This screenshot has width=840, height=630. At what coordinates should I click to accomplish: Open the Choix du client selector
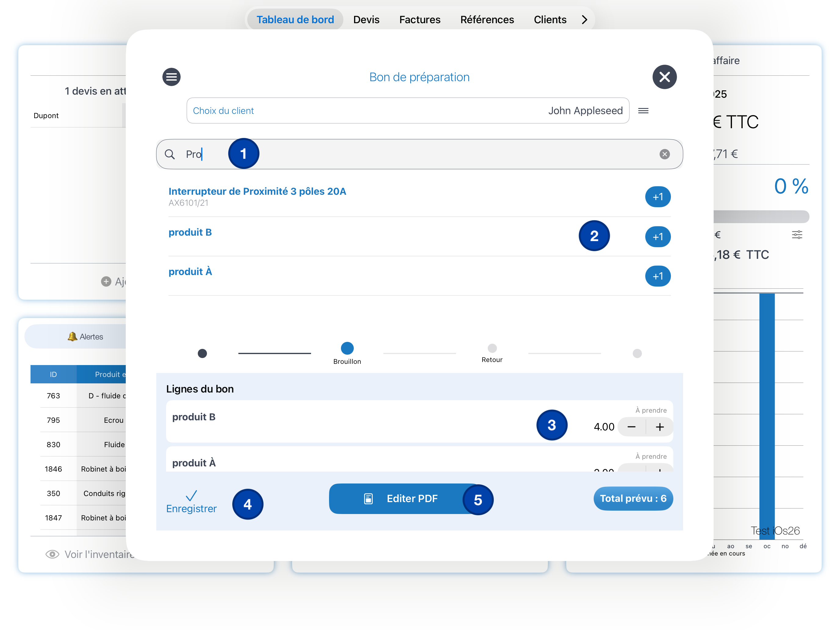click(x=407, y=110)
